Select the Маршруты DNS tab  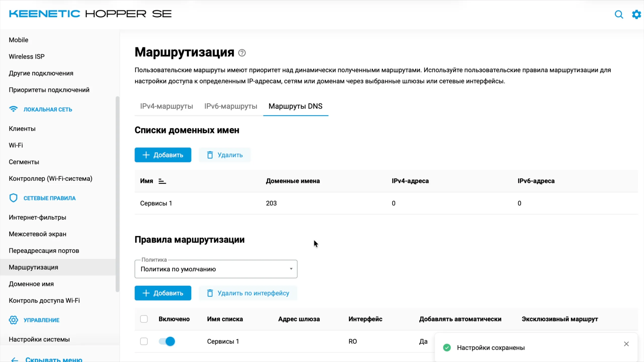296,106
